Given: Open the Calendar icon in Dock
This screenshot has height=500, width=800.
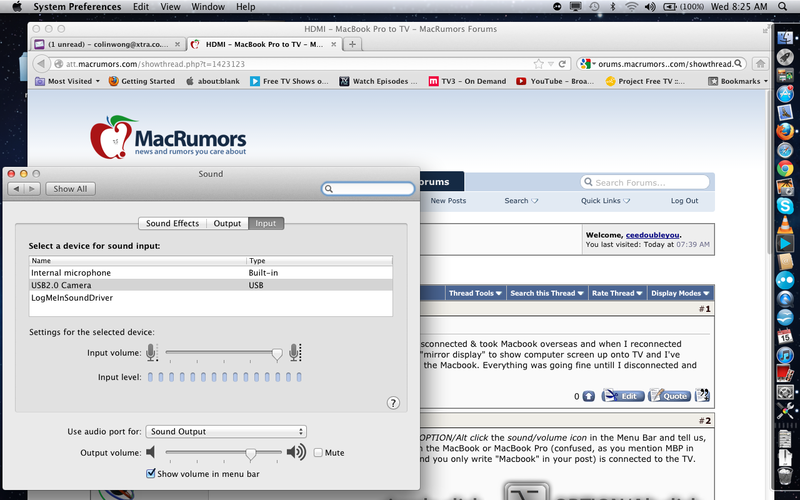Looking at the screenshot, I should pyautogui.click(x=785, y=336).
